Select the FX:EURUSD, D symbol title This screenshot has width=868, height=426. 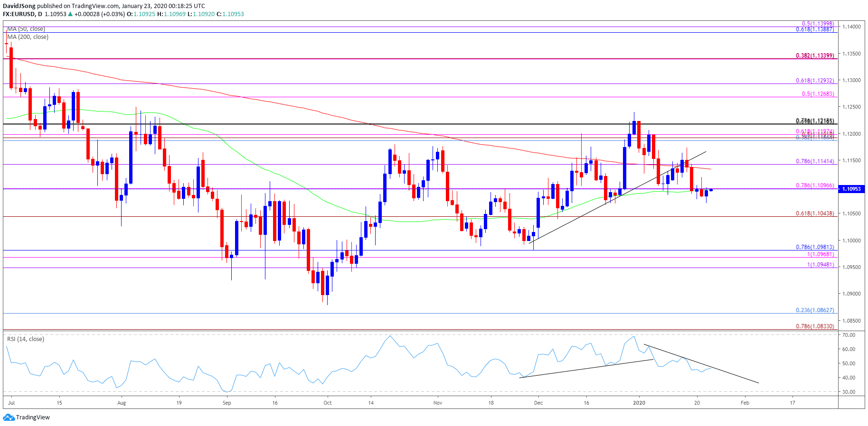22,14
